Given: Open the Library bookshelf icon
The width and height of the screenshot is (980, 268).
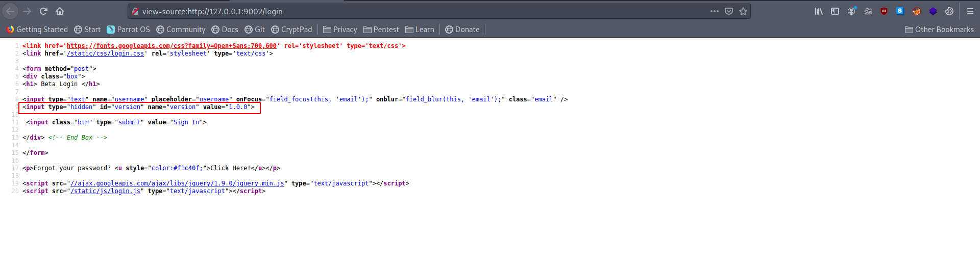Looking at the screenshot, I should click(x=819, y=11).
